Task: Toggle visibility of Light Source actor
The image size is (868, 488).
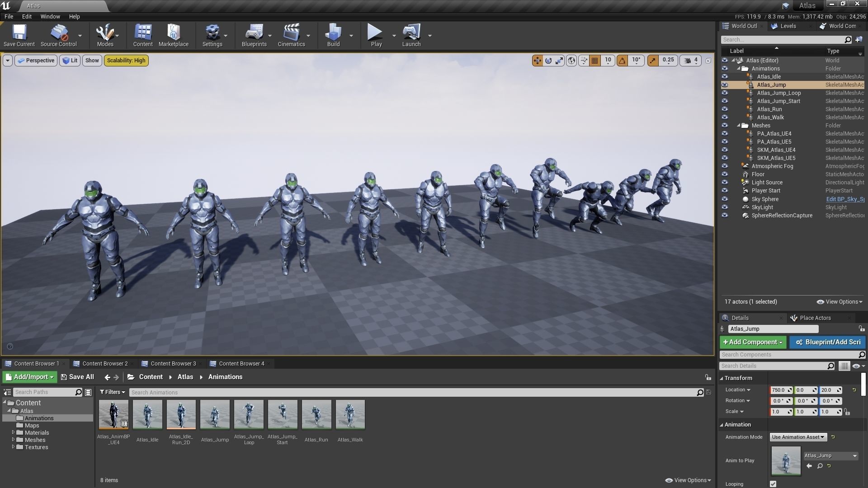Action: [725, 183]
